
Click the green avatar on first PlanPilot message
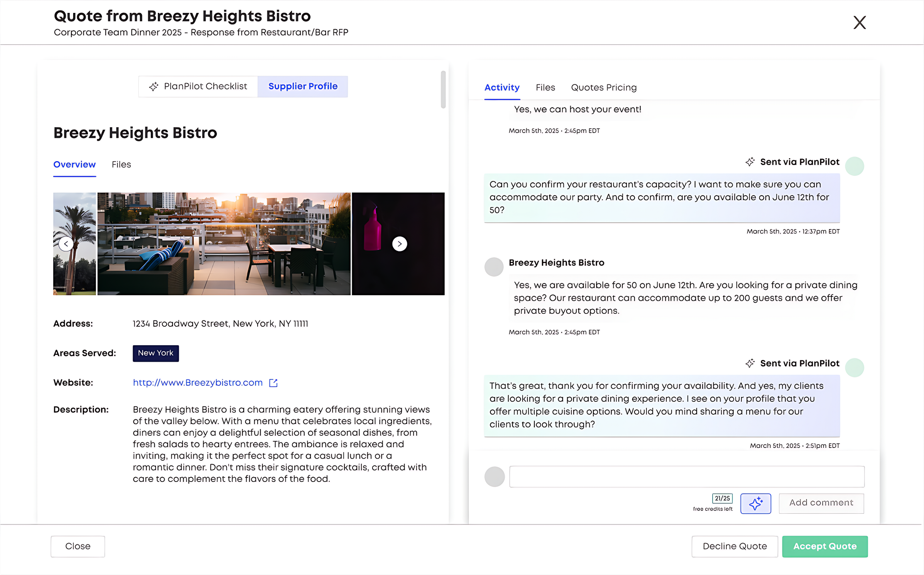point(854,166)
